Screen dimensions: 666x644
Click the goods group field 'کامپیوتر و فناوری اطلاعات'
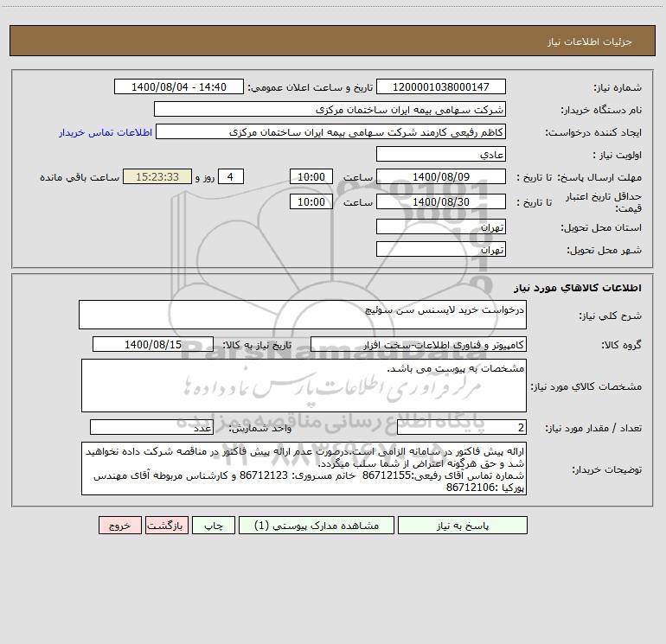point(419,344)
